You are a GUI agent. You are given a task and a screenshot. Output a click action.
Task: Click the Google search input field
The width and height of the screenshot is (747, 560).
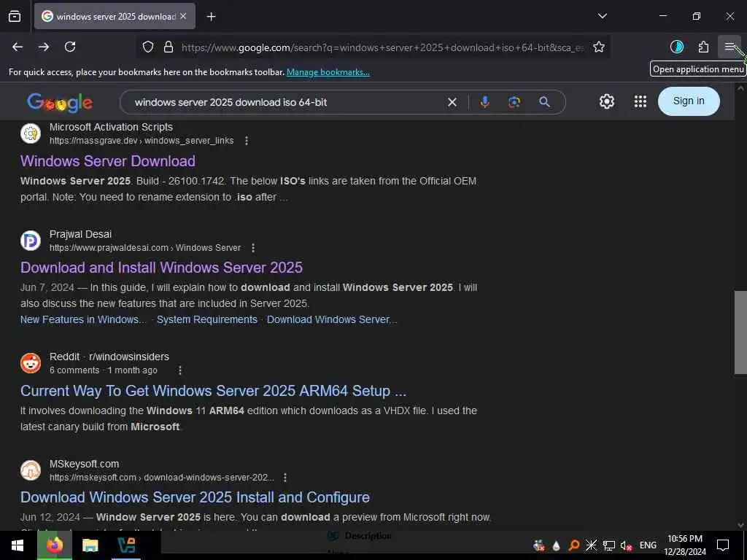point(286,102)
